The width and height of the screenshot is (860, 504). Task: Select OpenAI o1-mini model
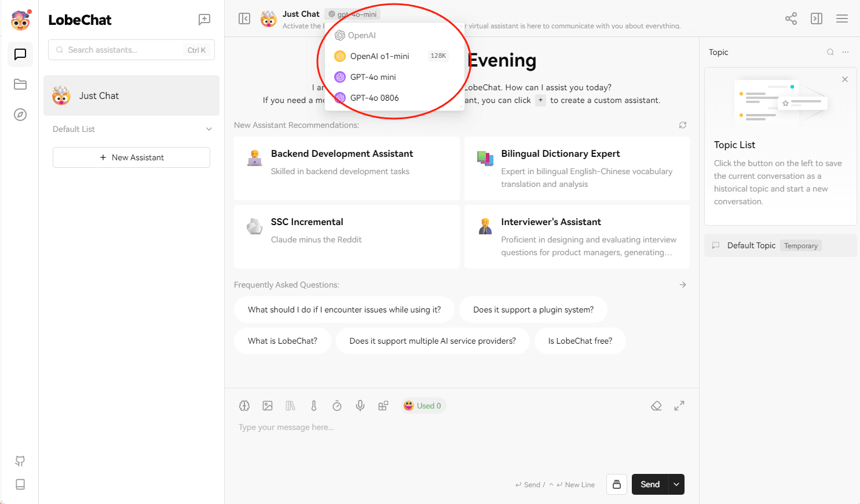[x=394, y=56]
